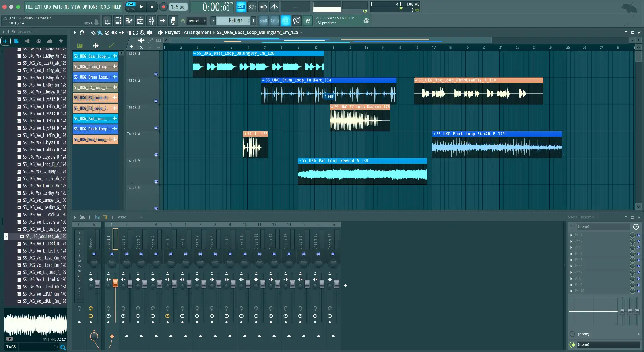The width and height of the screenshot is (644, 352).
Task: Click Insert 1 volume fader
Action: [115, 283]
